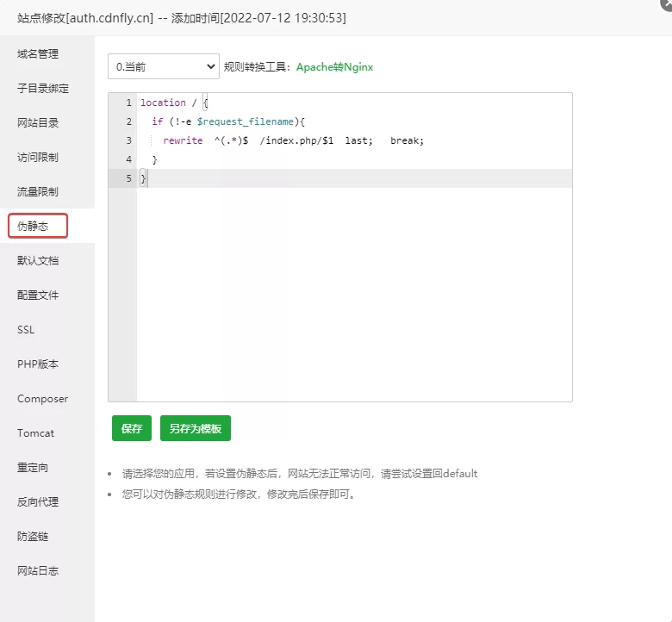Click '$request_filename' variable in code
The image size is (672, 622).
[246, 121]
